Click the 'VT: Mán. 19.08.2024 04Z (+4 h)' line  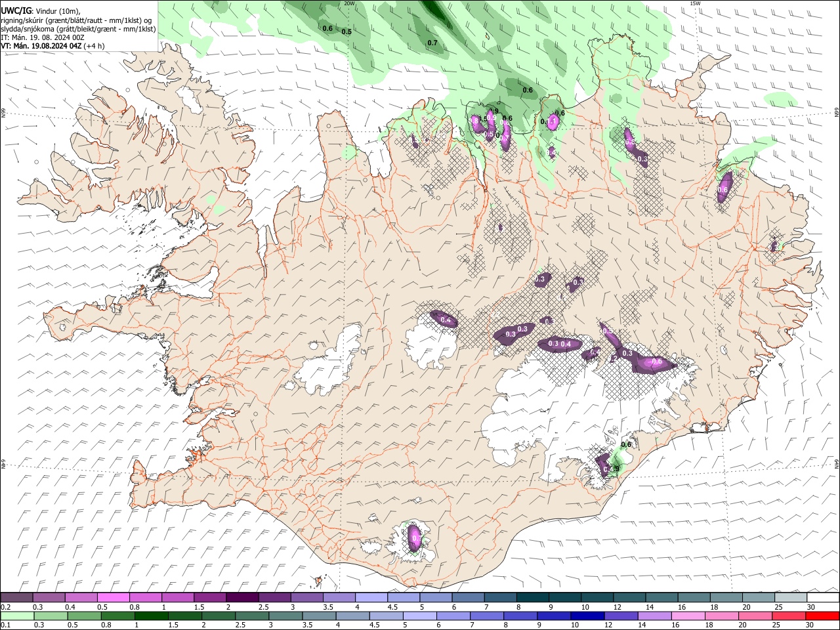(x=52, y=46)
